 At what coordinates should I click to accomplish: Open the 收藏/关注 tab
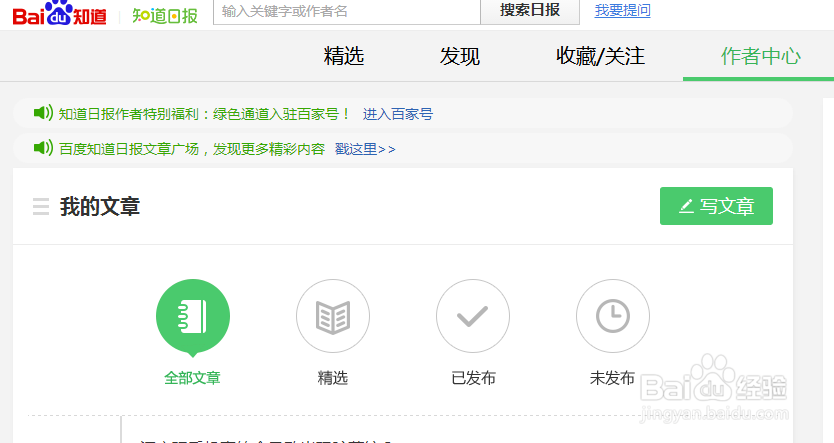[x=600, y=56]
